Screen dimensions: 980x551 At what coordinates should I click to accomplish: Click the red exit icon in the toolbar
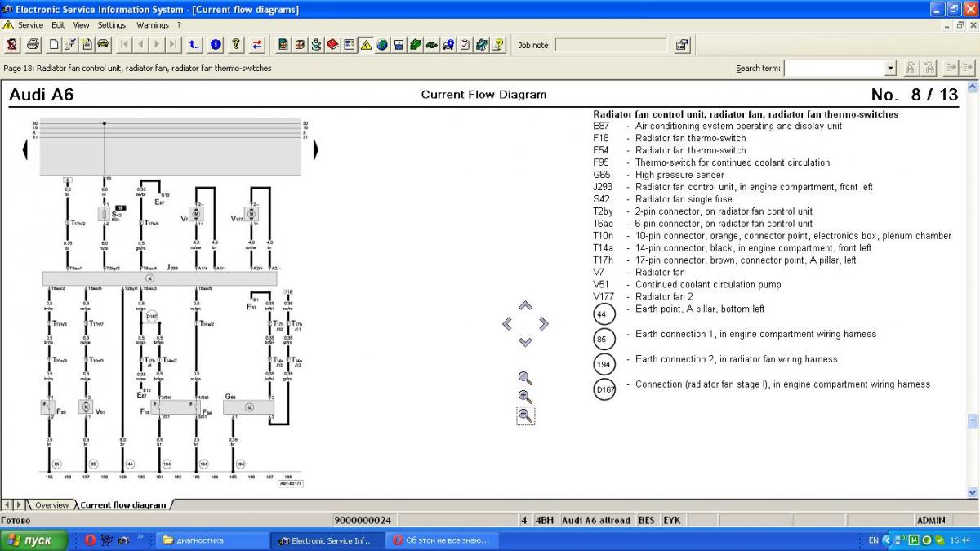12,44
